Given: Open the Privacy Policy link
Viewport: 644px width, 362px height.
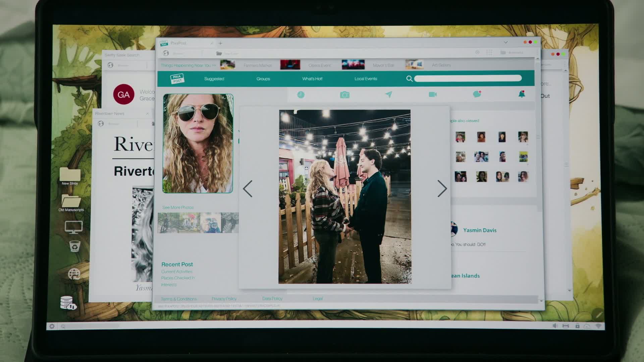Looking at the screenshot, I should pyautogui.click(x=224, y=299).
